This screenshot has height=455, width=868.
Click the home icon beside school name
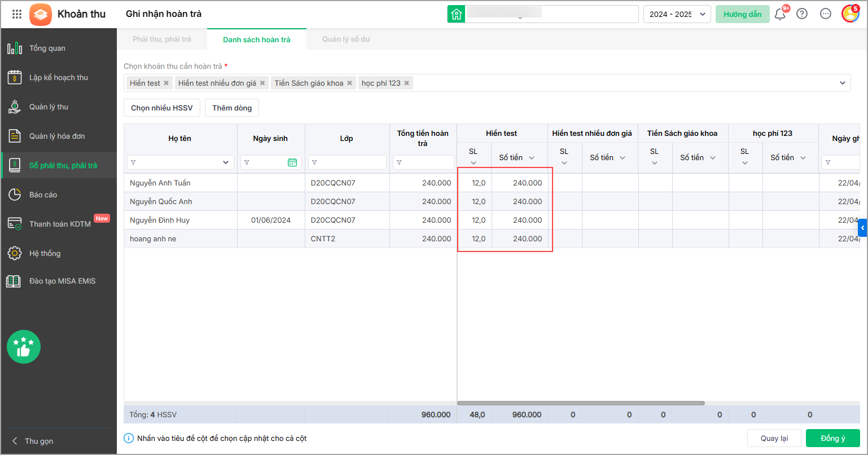[x=456, y=14]
